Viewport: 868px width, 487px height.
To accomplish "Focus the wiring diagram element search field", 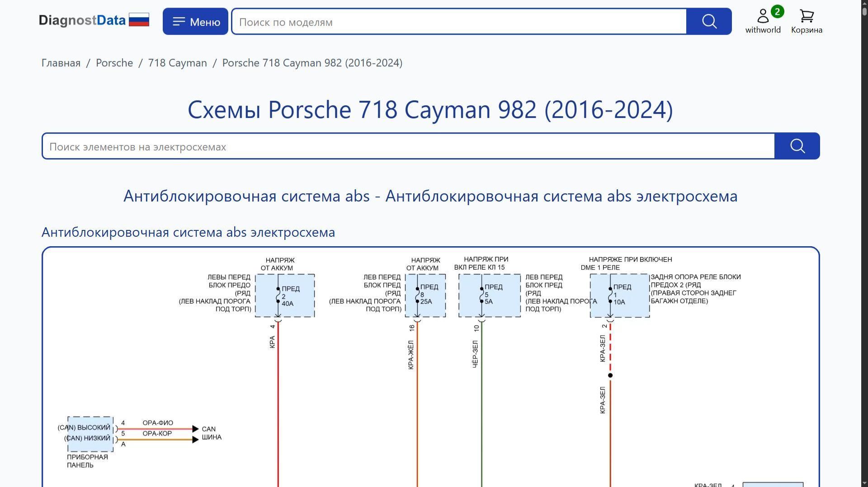I will pos(409,146).
